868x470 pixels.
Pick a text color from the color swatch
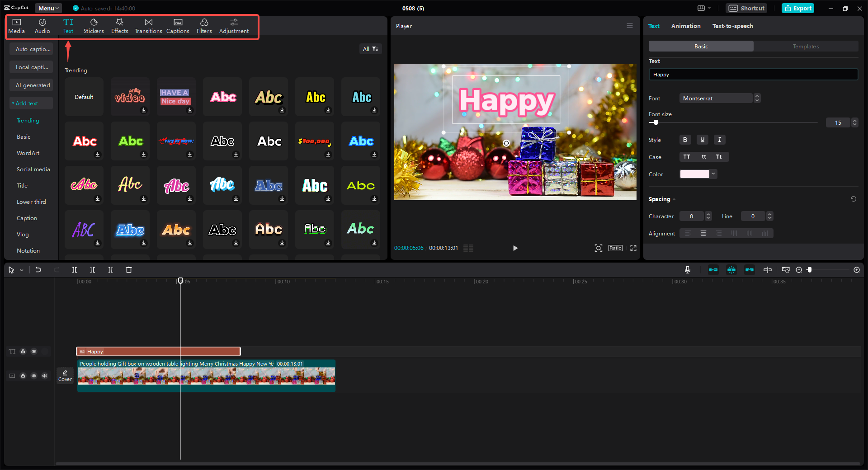point(694,174)
